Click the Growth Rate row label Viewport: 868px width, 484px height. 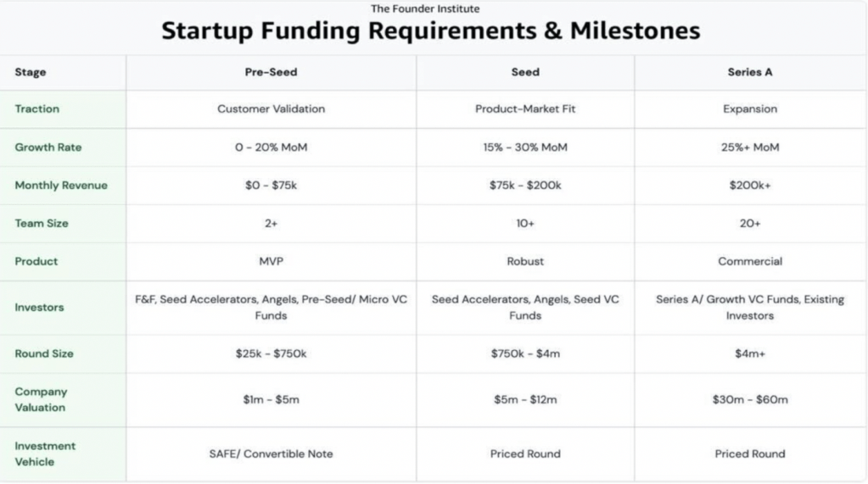point(48,147)
